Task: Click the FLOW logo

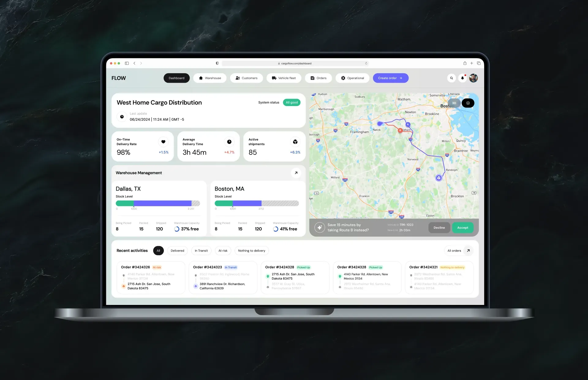Action: pyautogui.click(x=119, y=78)
